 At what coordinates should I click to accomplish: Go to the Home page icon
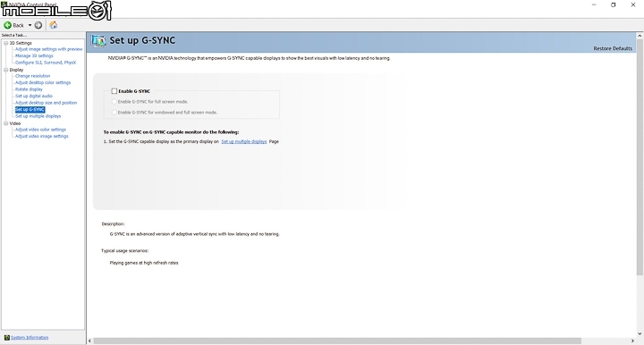coord(54,25)
